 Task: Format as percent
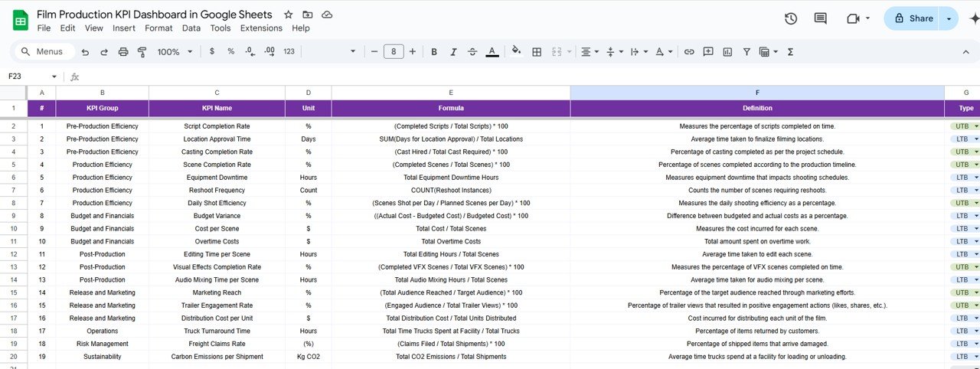[230, 51]
